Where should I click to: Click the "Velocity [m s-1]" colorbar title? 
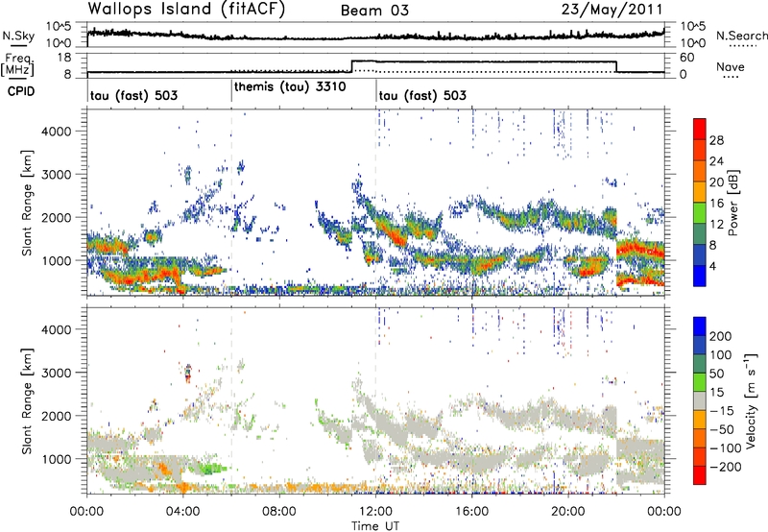(752, 401)
